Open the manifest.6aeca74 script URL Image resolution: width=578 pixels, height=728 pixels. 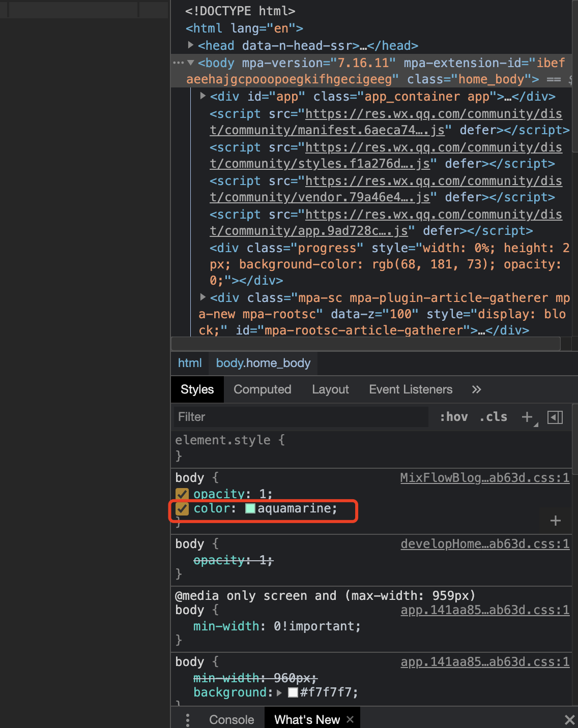[x=386, y=122]
